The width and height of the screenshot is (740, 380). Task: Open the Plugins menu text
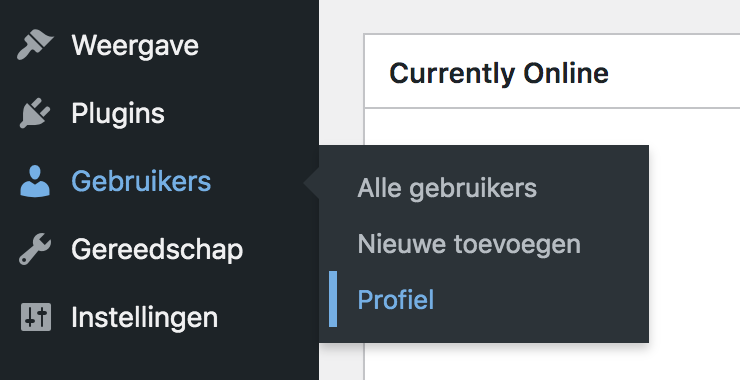pyautogui.click(x=118, y=114)
